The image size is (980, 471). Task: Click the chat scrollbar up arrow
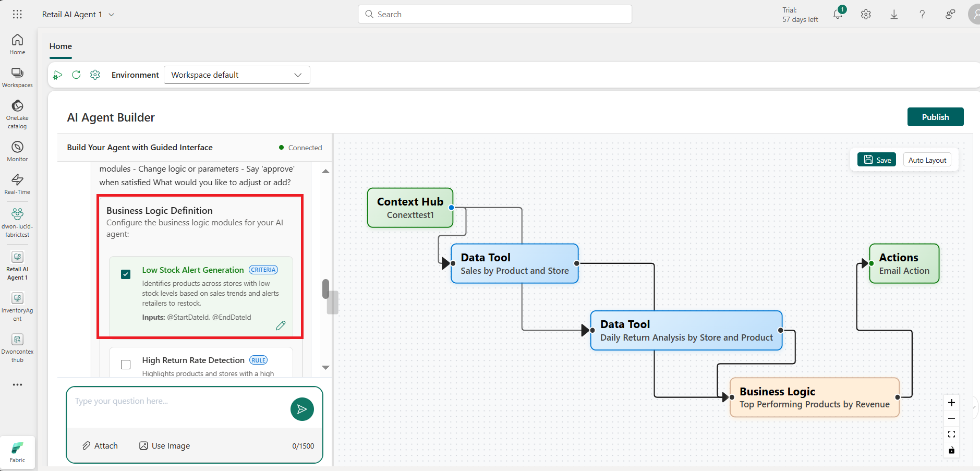325,172
